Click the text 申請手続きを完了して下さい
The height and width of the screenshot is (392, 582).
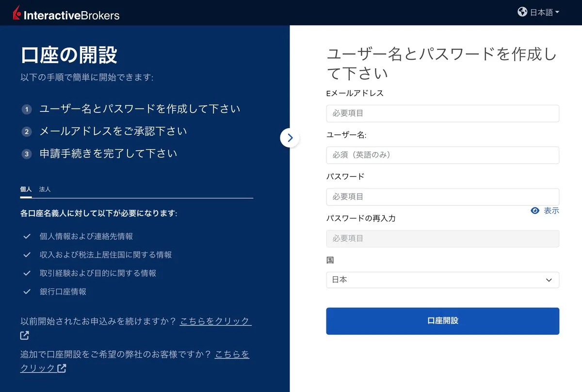[108, 154]
